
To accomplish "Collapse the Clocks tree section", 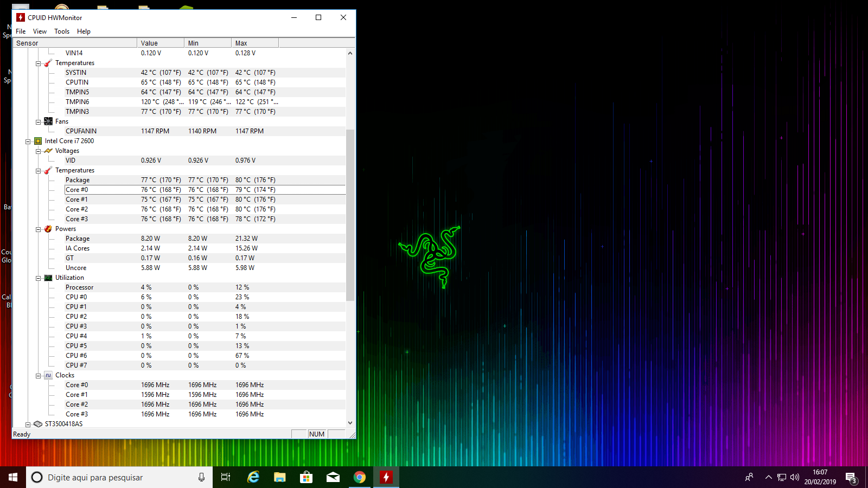I will coord(38,376).
